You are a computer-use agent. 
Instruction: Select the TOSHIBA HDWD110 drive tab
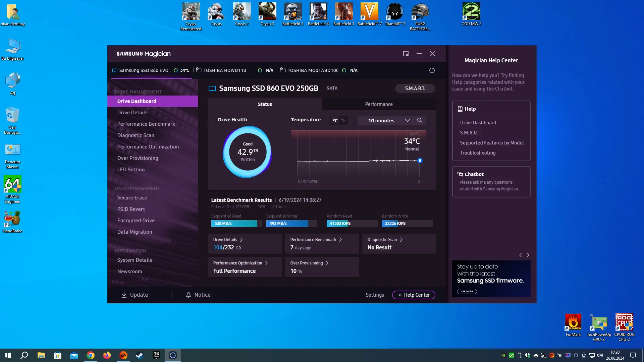(235, 70)
